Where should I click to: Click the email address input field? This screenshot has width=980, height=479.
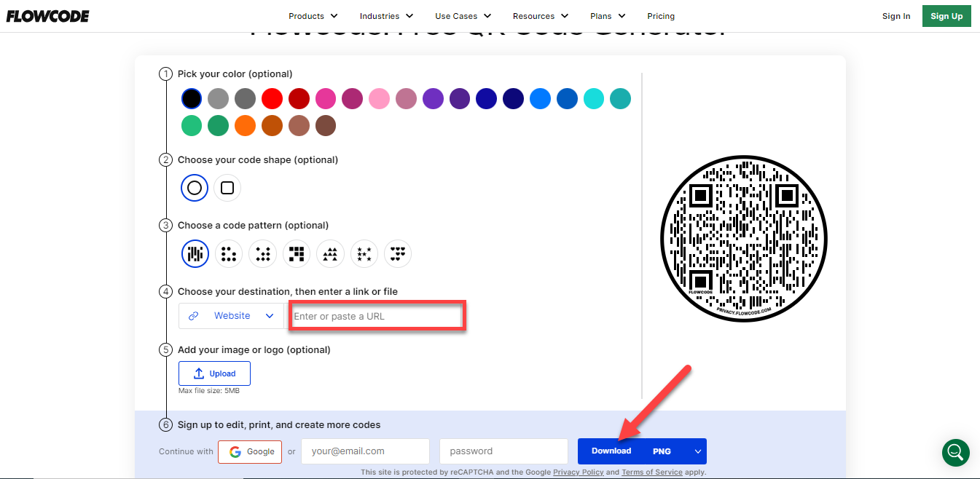pos(365,451)
